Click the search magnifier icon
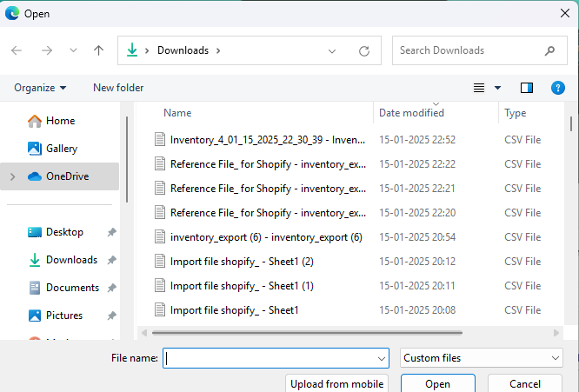 [x=549, y=50]
